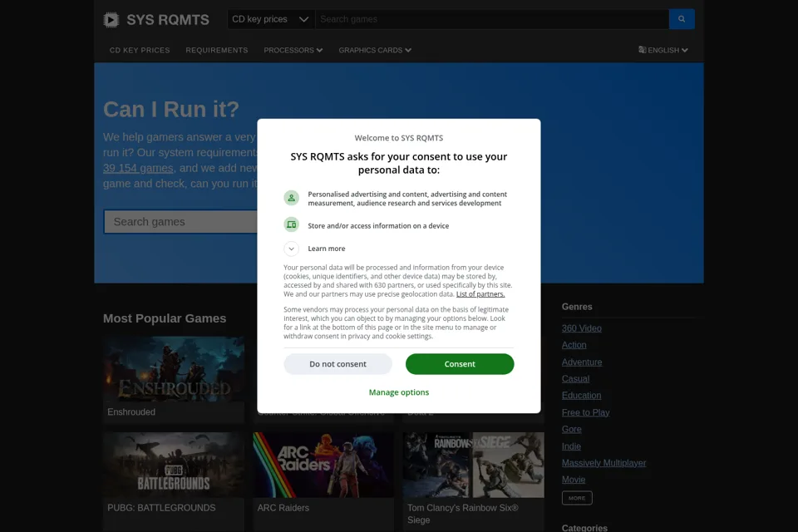Open the Education genre link

(581, 396)
